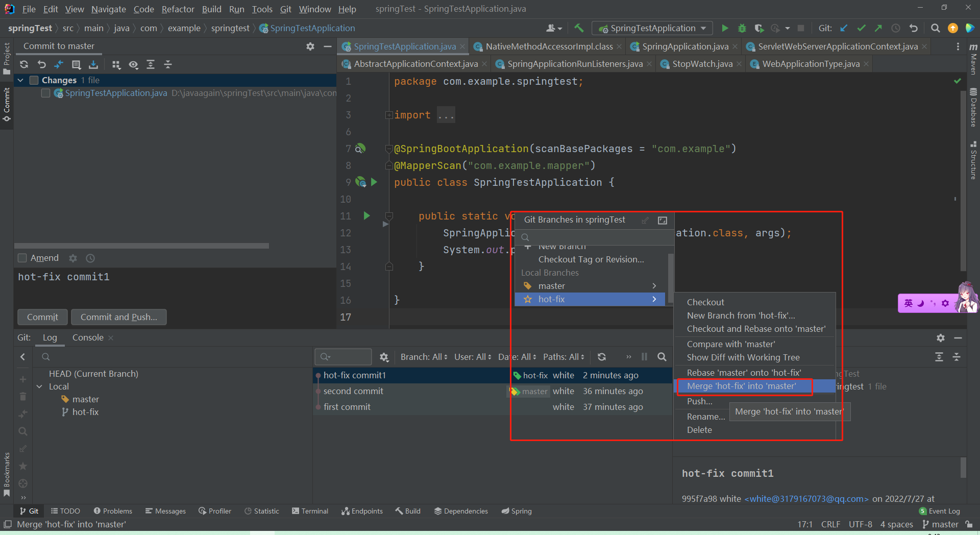This screenshot has height=535, width=980.
Task: Open the Problems tool window button
Action: pyautogui.click(x=113, y=511)
